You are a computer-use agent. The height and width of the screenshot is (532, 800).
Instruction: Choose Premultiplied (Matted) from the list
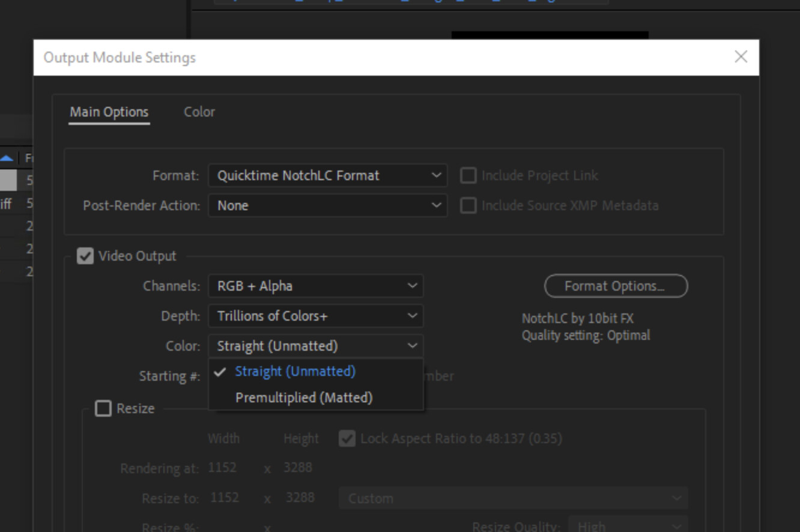coord(316,397)
